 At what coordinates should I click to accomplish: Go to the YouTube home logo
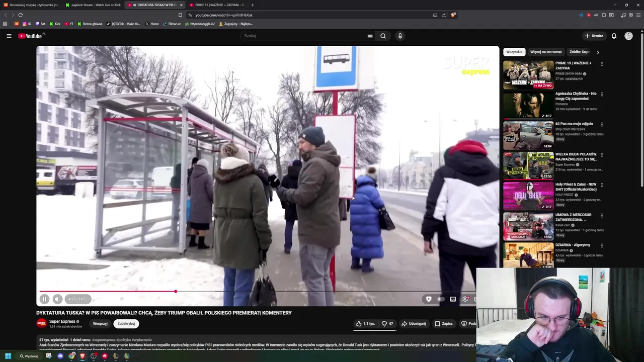[x=30, y=36]
